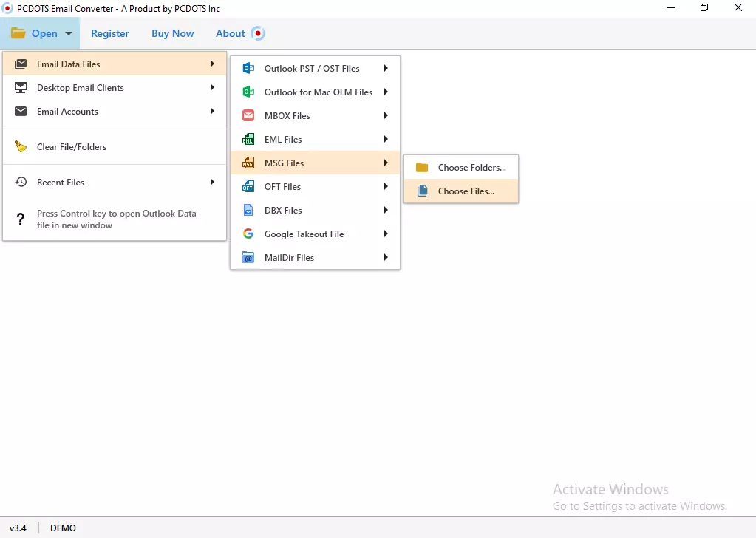Open the Open menu label
The width and height of the screenshot is (756, 538).
(44, 33)
